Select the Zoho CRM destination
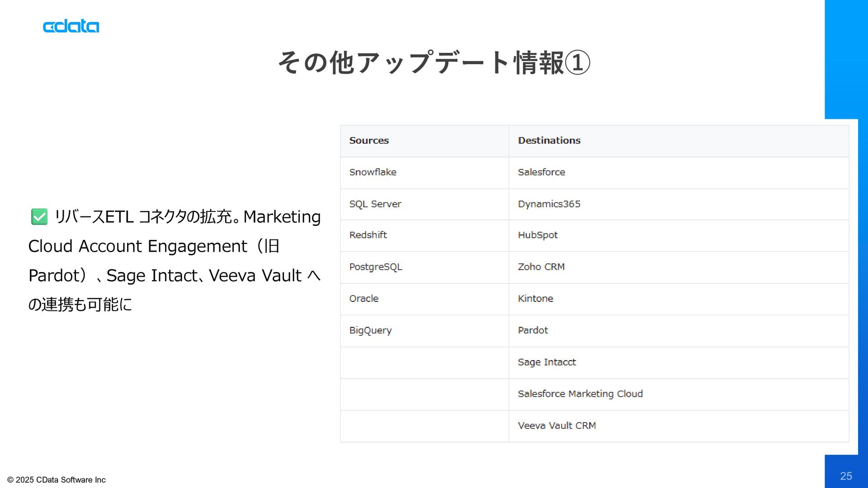868x488 pixels. tap(541, 267)
